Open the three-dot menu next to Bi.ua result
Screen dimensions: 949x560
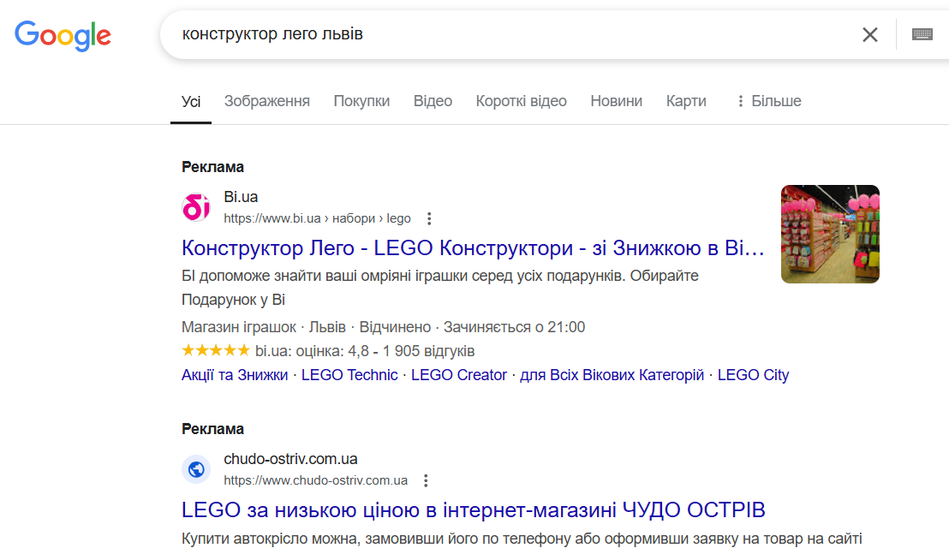pos(428,218)
